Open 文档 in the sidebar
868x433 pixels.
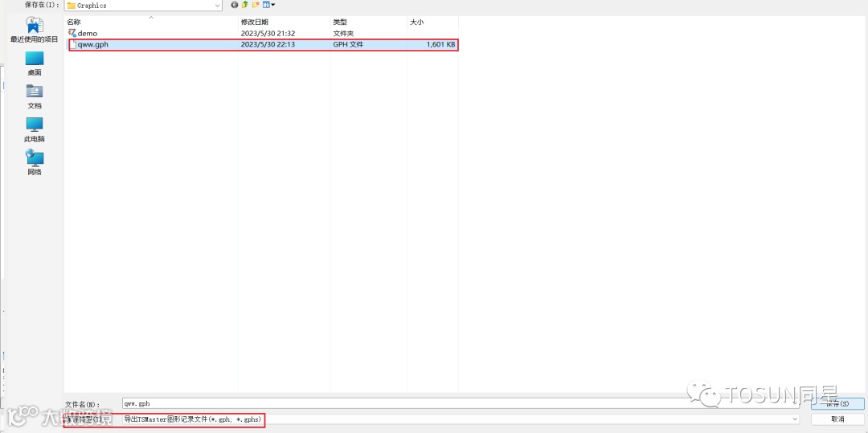pyautogui.click(x=35, y=96)
